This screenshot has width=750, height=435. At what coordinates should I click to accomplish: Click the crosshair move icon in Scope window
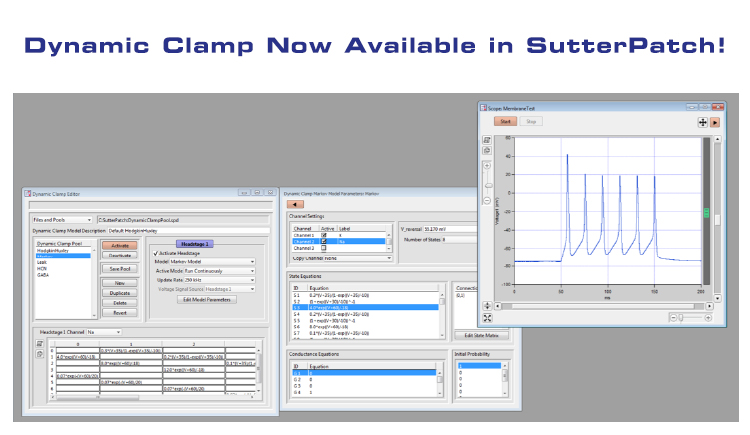(702, 123)
